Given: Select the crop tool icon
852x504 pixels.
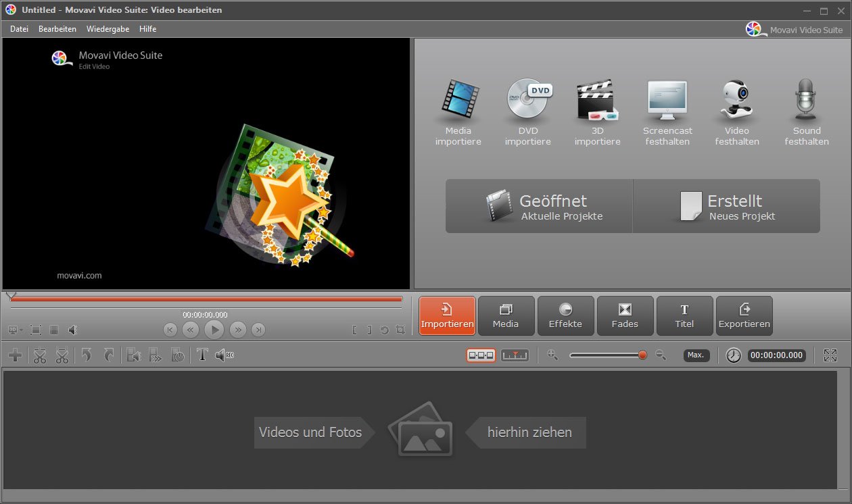Looking at the screenshot, I should click(400, 330).
